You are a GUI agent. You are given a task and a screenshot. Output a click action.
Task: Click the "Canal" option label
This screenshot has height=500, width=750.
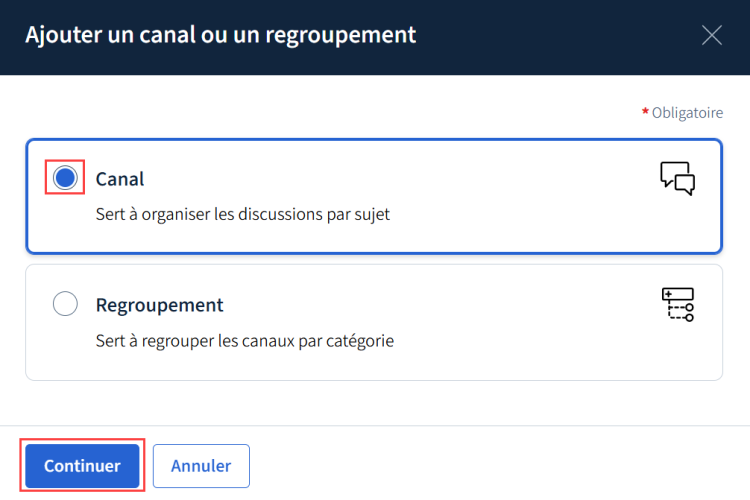(120, 179)
